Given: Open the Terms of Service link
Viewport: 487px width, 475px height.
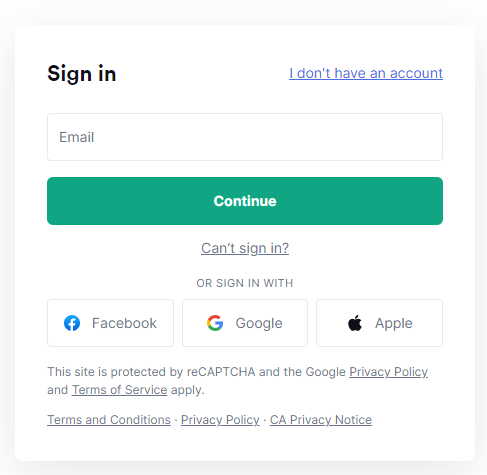Looking at the screenshot, I should click(120, 390).
